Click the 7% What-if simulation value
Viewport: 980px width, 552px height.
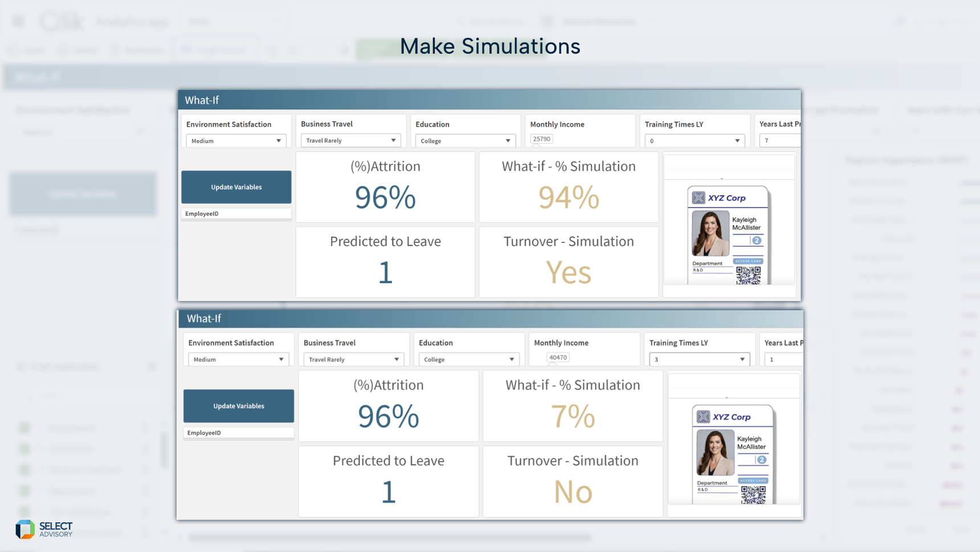point(573,416)
